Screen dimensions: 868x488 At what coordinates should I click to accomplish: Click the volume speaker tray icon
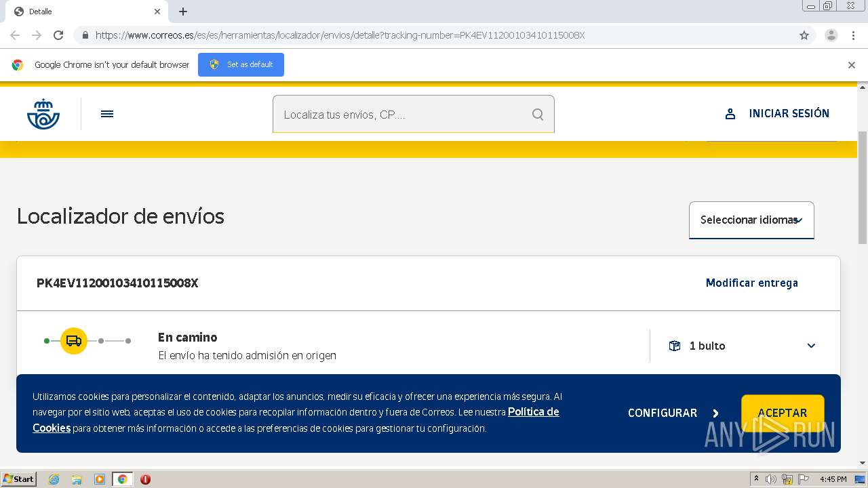pos(771,479)
